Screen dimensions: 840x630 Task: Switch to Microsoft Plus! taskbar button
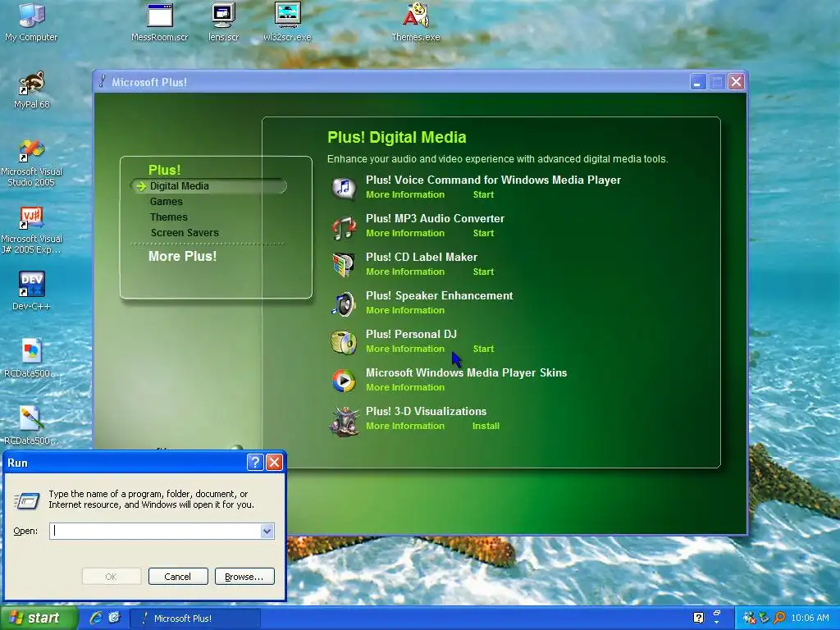pos(195,619)
